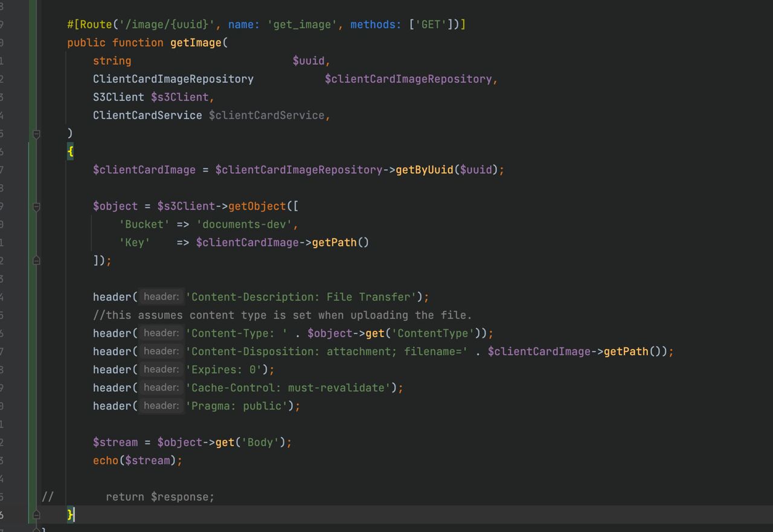The image size is (773, 532).
Task: Click the getObject method call
Action: [257, 206]
